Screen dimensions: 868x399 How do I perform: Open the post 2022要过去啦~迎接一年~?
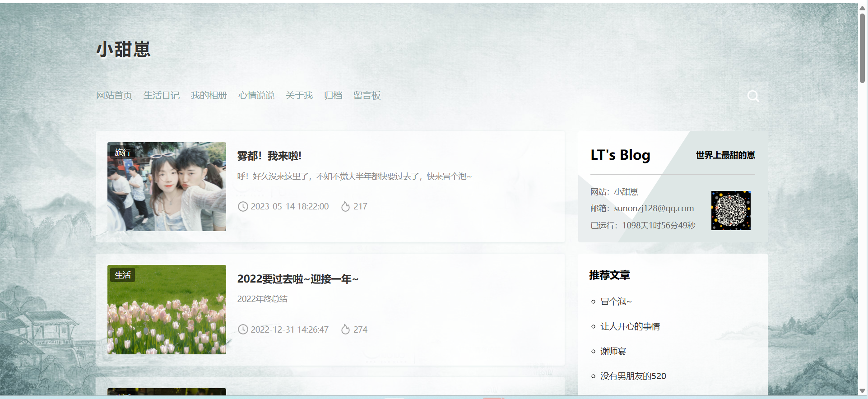coord(297,279)
